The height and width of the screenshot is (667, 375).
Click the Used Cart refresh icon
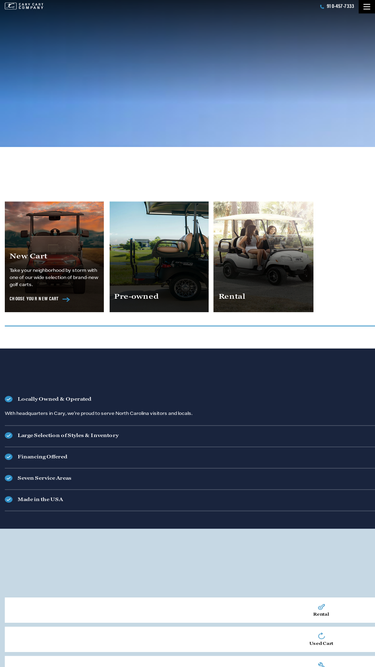[321, 636]
